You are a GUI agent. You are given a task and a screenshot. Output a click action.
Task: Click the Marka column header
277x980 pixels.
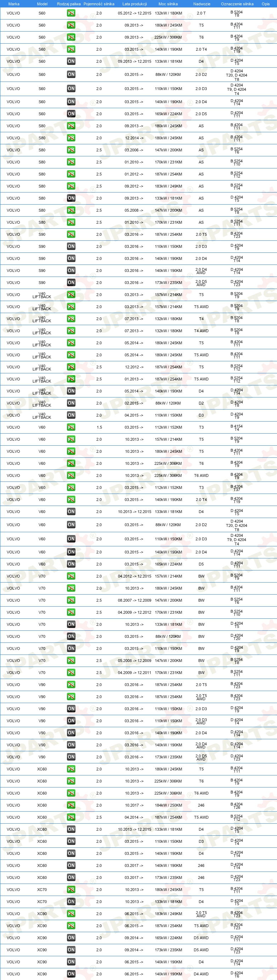(14, 4)
